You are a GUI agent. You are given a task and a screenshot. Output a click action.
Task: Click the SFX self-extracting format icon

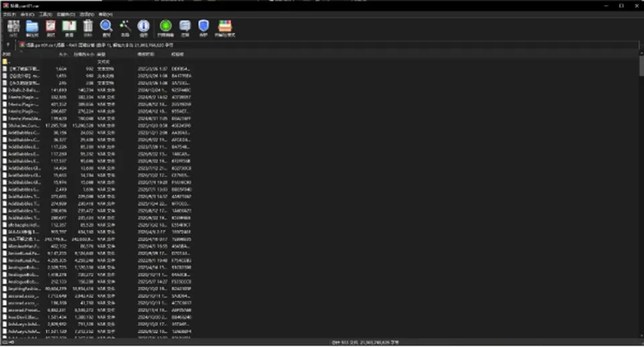pos(225,27)
